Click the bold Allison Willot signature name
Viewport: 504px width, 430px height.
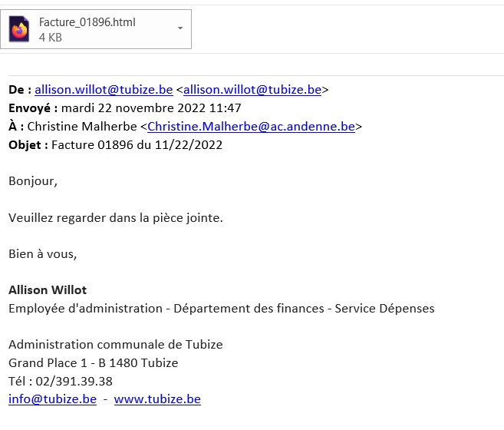pos(48,290)
